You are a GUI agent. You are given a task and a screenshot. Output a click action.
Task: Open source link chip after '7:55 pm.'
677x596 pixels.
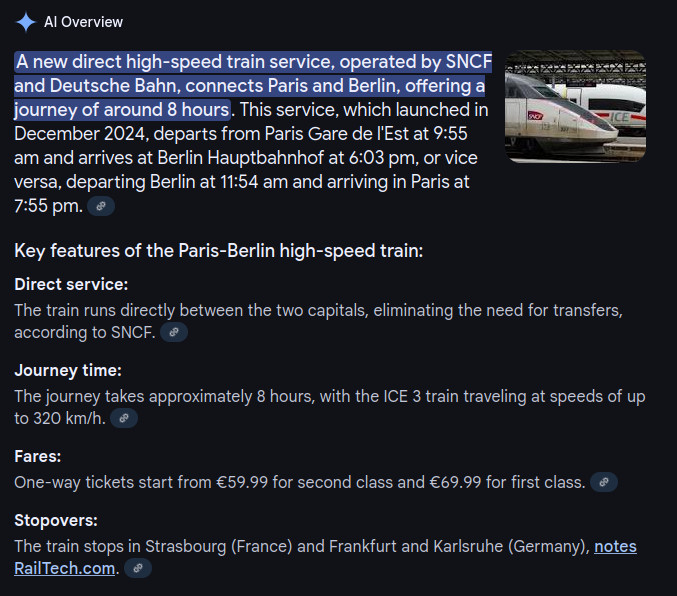pyautogui.click(x=101, y=206)
